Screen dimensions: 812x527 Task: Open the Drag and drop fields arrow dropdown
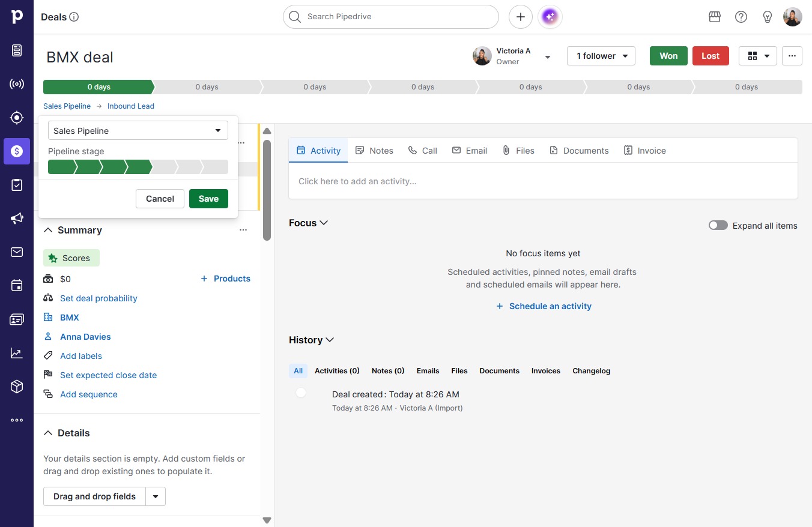pyautogui.click(x=156, y=496)
